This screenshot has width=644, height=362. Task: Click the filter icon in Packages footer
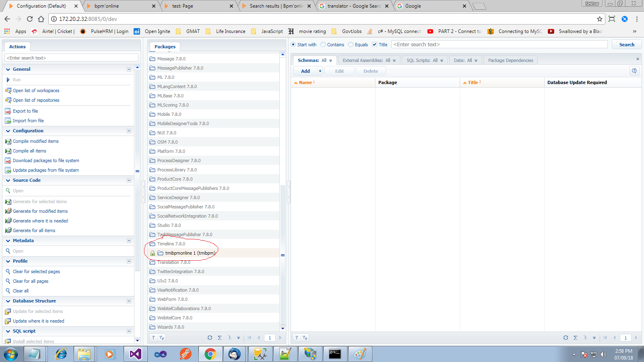153,338
